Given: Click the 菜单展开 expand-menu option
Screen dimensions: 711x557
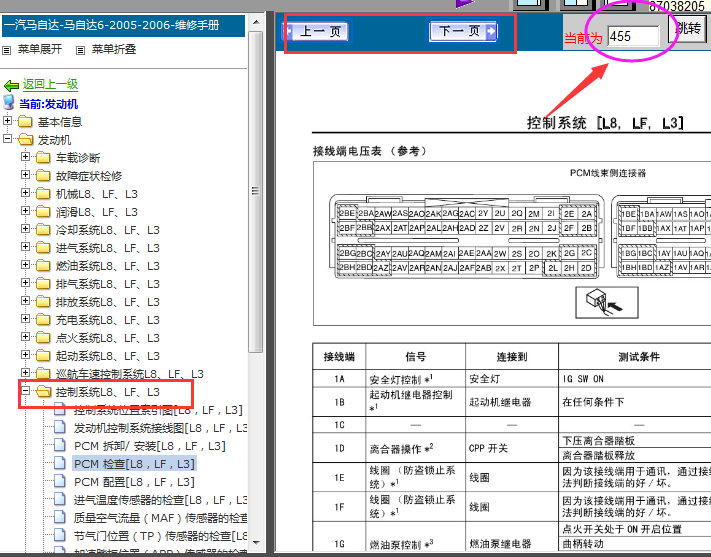Looking at the screenshot, I should [40, 49].
